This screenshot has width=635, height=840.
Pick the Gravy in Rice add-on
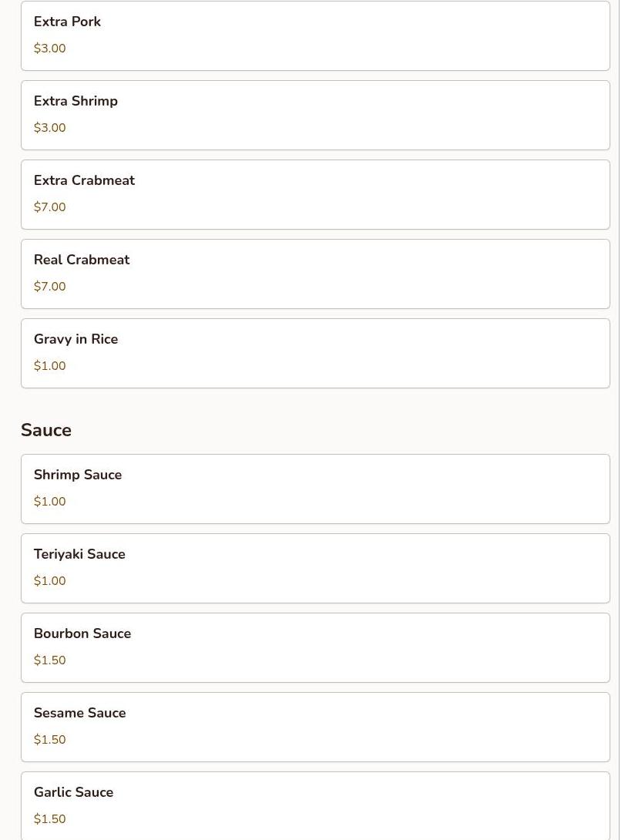pyautogui.click(x=315, y=353)
